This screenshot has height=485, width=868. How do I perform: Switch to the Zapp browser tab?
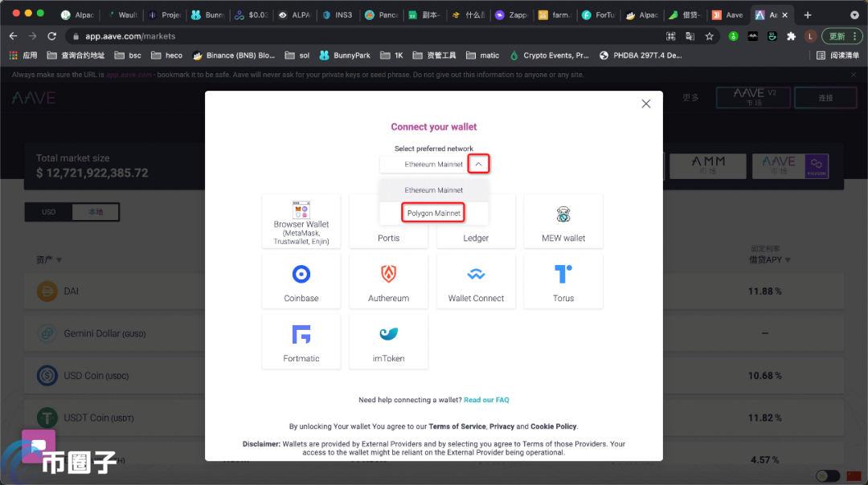[512, 15]
